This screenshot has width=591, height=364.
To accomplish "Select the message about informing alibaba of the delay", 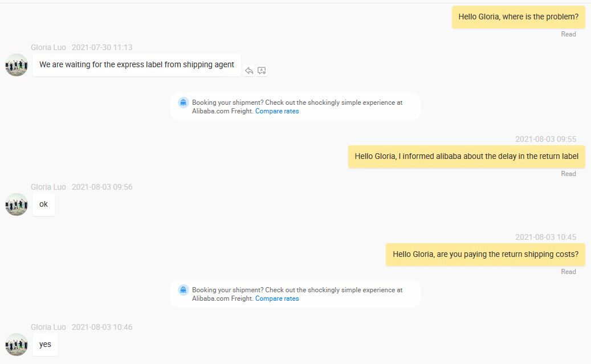I will (466, 157).
